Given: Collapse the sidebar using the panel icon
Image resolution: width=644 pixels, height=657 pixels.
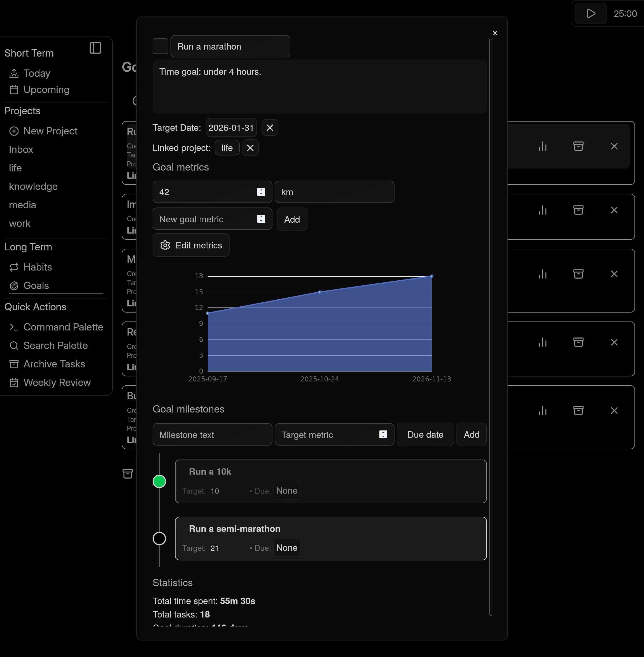Looking at the screenshot, I should pos(96,48).
